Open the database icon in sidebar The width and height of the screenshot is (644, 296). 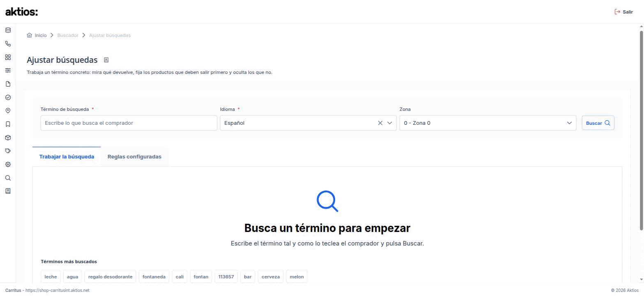[8, 30]
